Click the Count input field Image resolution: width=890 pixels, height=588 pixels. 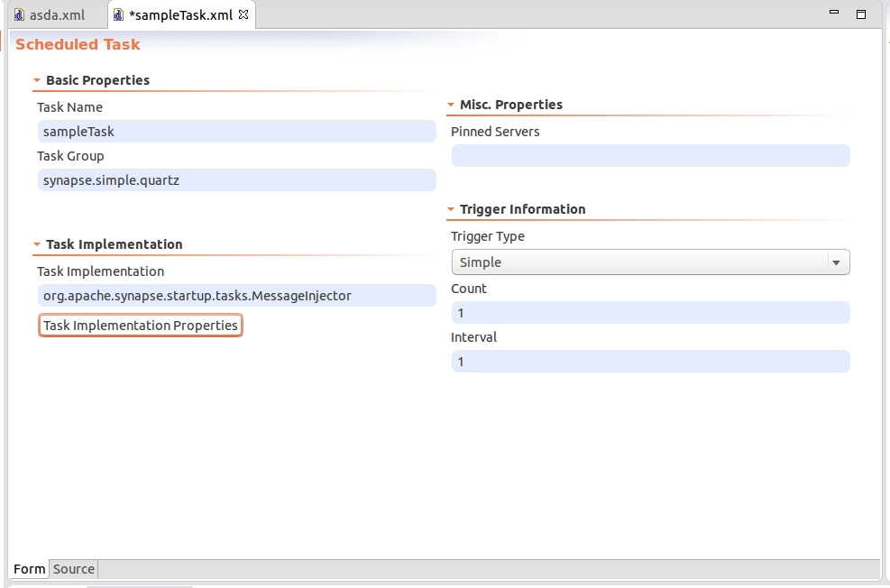[x=650, y=313]
